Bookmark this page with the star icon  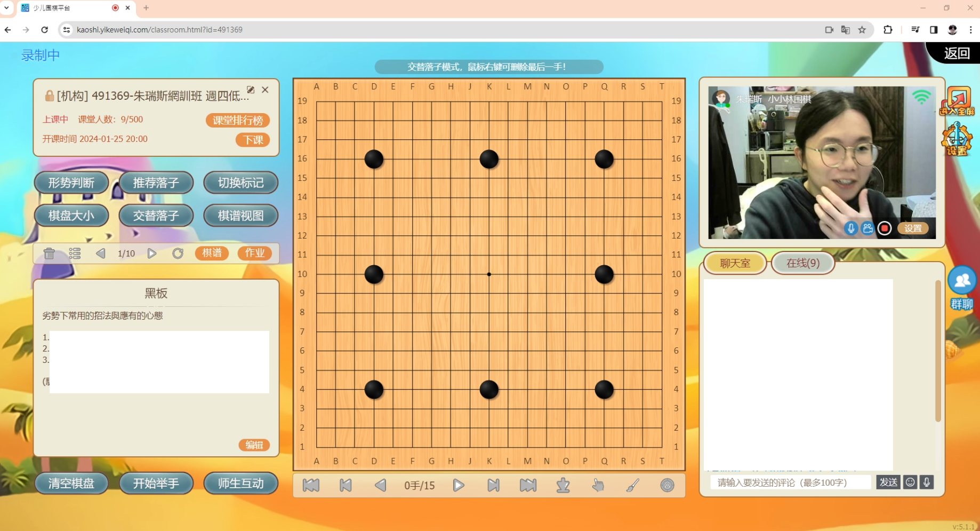click(x=862, y=30)
